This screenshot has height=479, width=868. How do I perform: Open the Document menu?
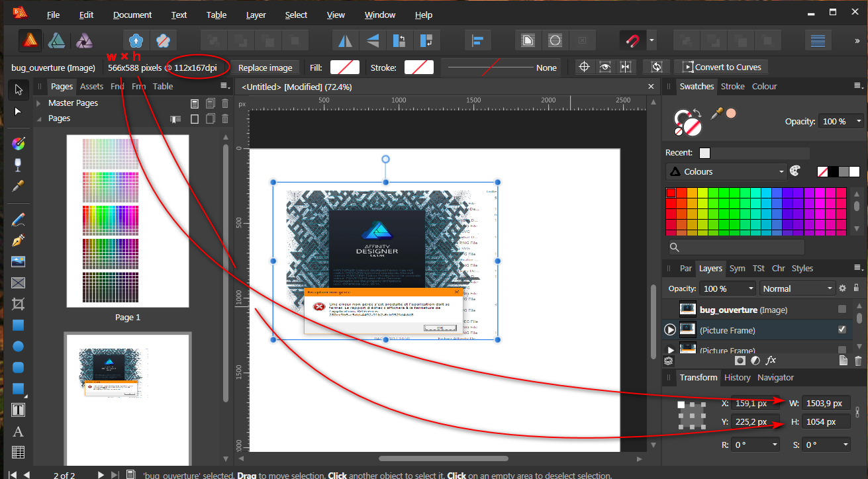pos(132,15)
